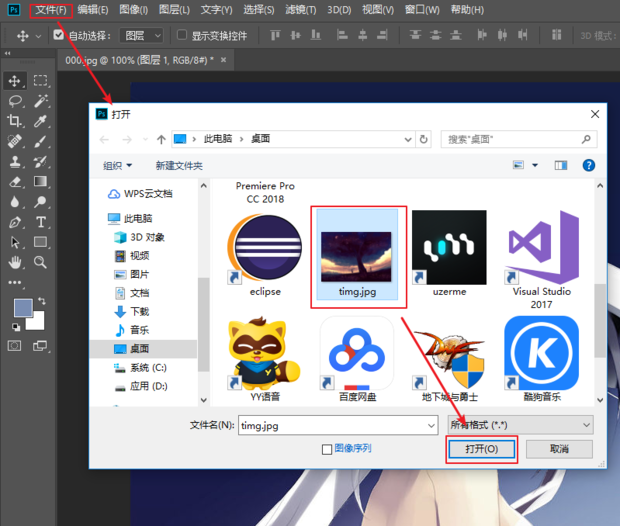Select the Eraser tool
This screenshot has width=620, height=526.
tap(15, 182)
